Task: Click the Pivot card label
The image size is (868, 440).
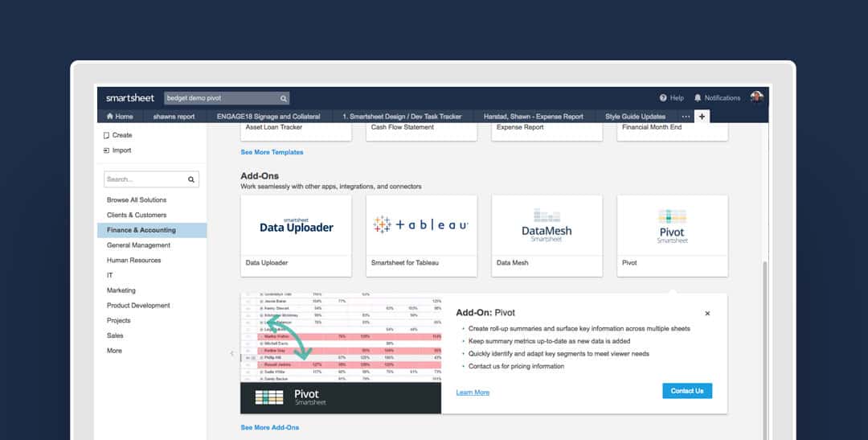Action: tap(629, 263)
